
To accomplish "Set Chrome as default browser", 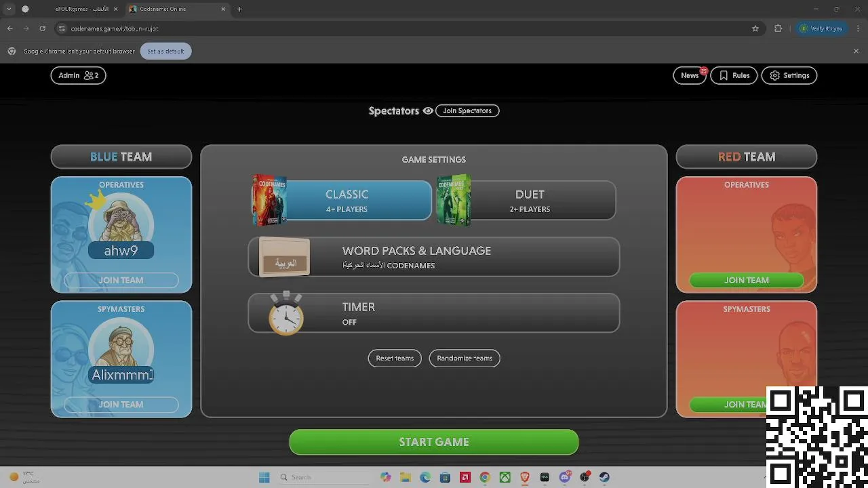I will (x=165, y=51).
